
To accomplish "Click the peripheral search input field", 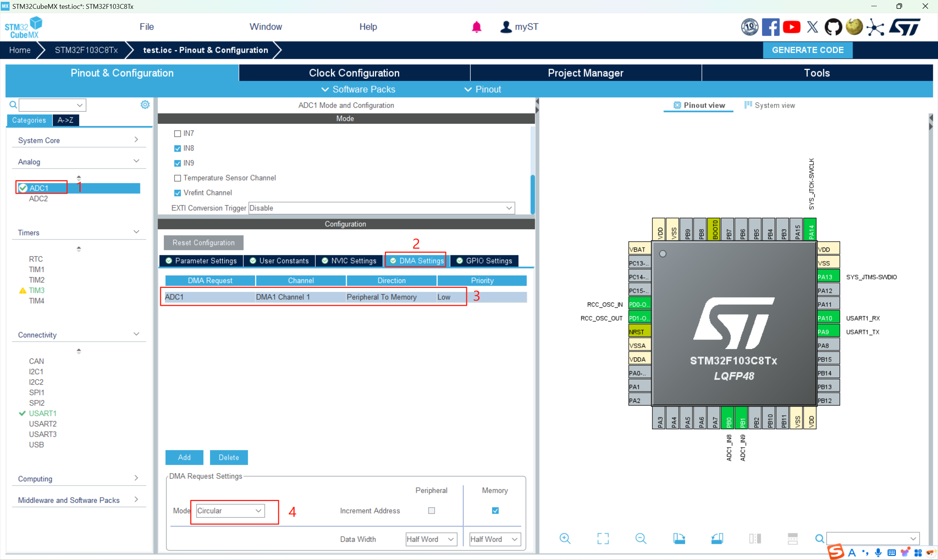I will click(52, 104).
